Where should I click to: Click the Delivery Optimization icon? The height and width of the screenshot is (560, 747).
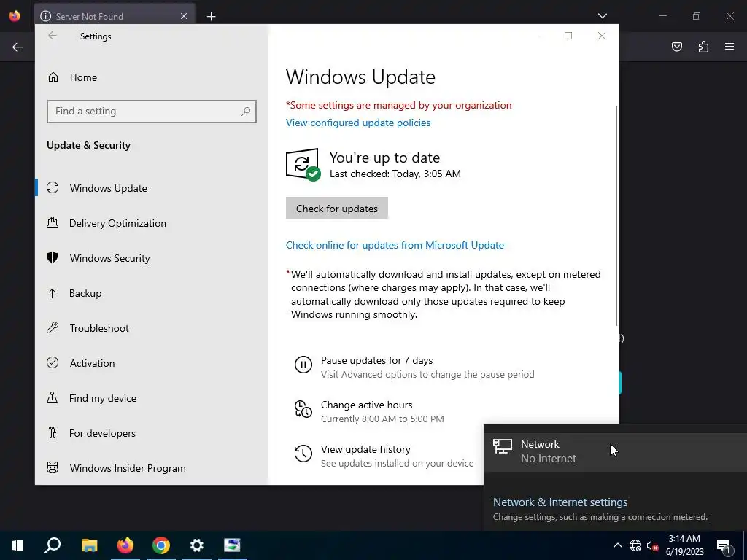click(x=53, y=222)
